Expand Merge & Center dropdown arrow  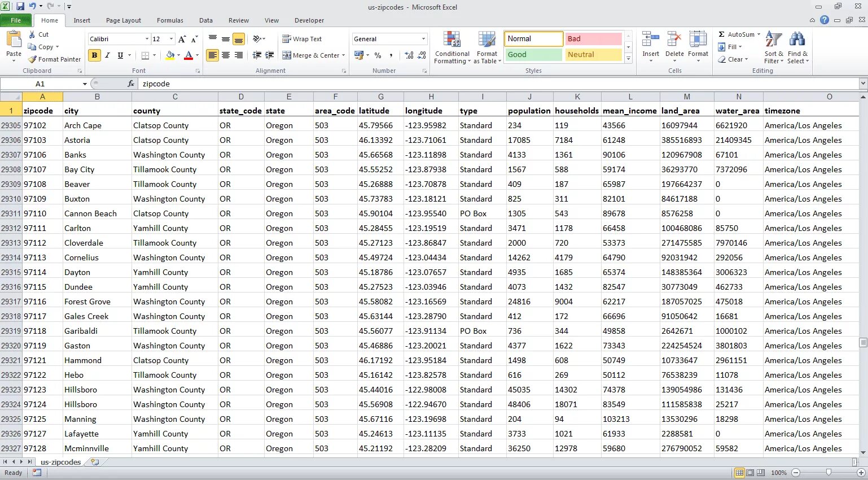343,55
